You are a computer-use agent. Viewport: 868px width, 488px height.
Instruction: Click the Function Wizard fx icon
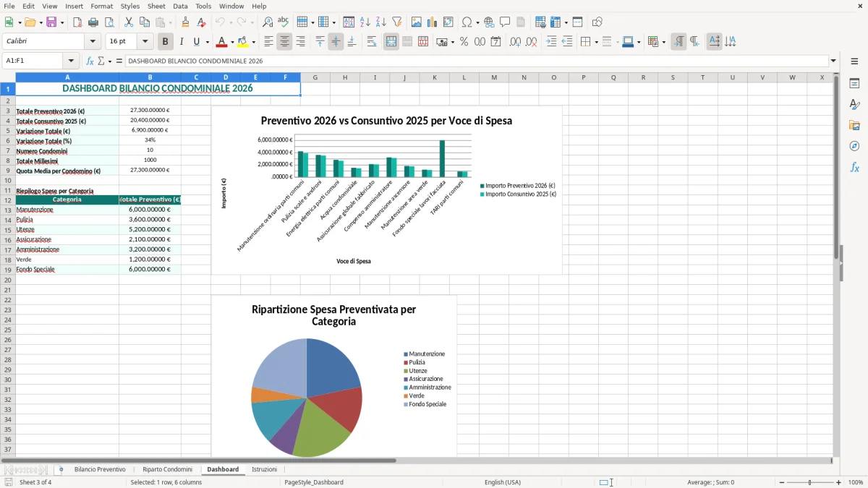pyautogui.click(x=90, y=61)
